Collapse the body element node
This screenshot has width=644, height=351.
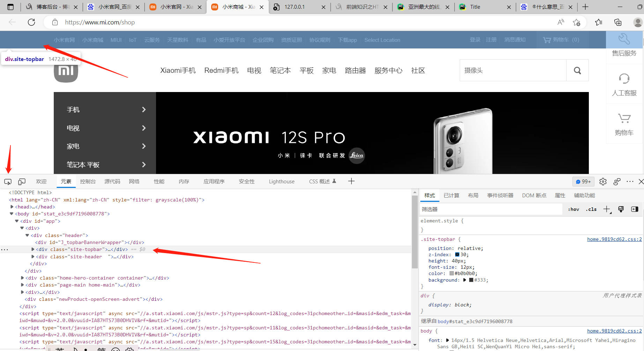pos(12,214)
